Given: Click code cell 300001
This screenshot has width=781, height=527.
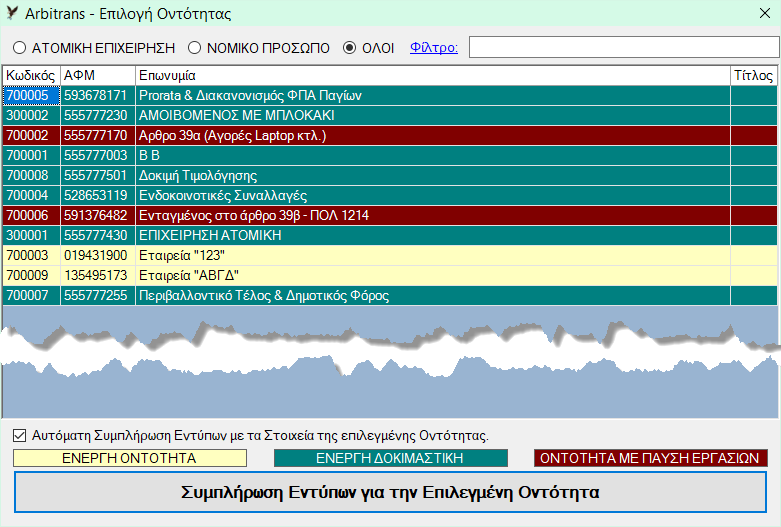Looking at the screenshot, I should click(31, 235).
